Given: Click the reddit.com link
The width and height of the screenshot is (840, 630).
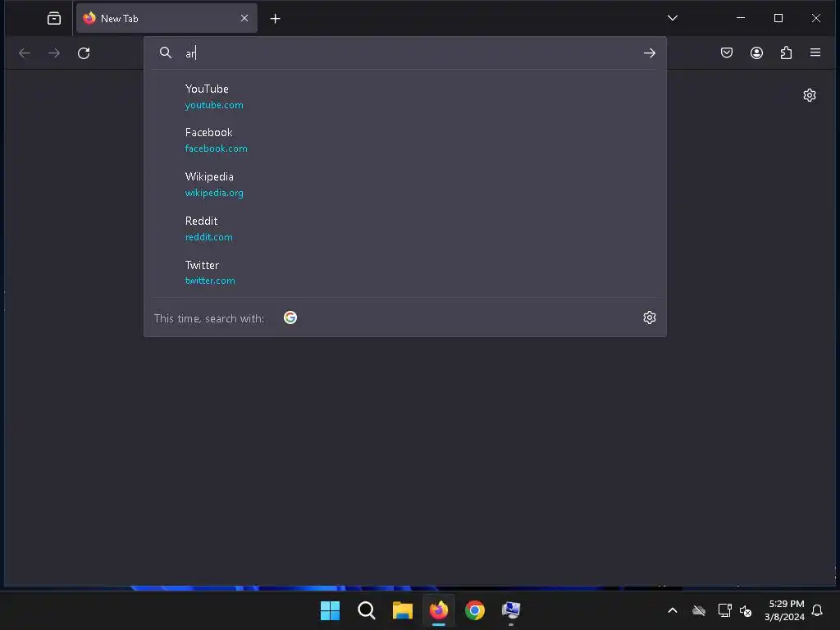Looking at the screenshot, I should point(209,237).
